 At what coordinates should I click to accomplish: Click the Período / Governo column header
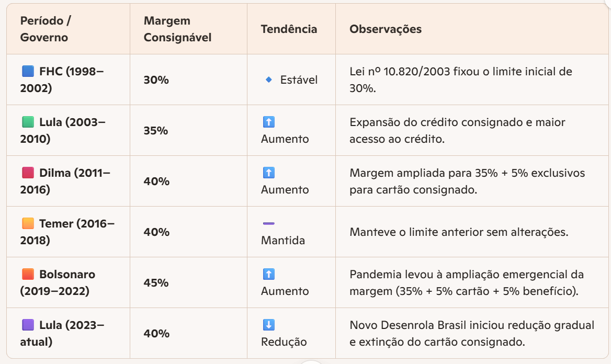(x=46, y=29)
